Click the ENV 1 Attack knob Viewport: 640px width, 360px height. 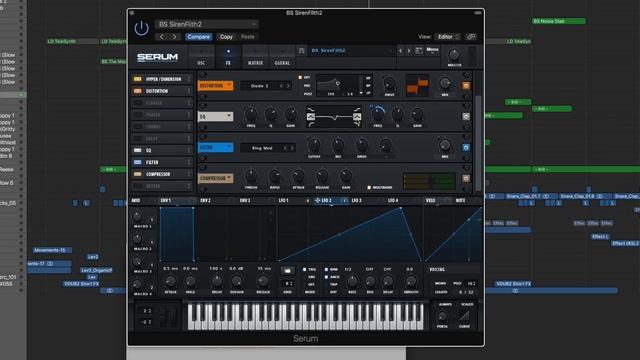click(171, 281)
